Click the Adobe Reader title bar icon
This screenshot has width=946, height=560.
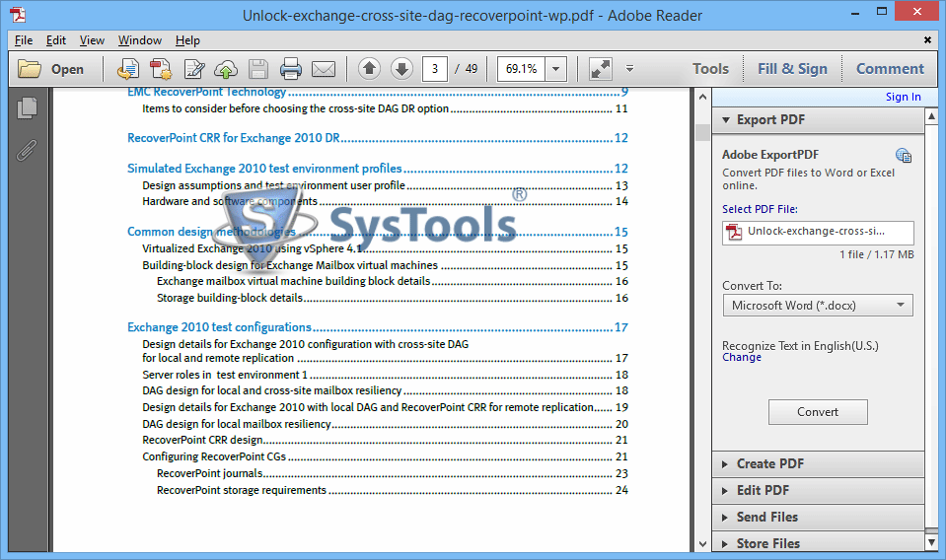click(x=18, y=15)
